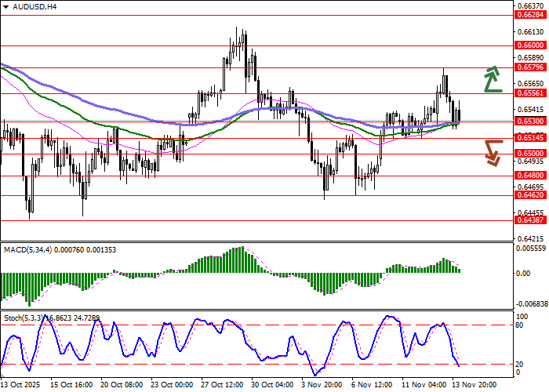Click the 13 Nov 20:00 time label
This screenshot has width=549, height=392.
(x=474, y=385)
